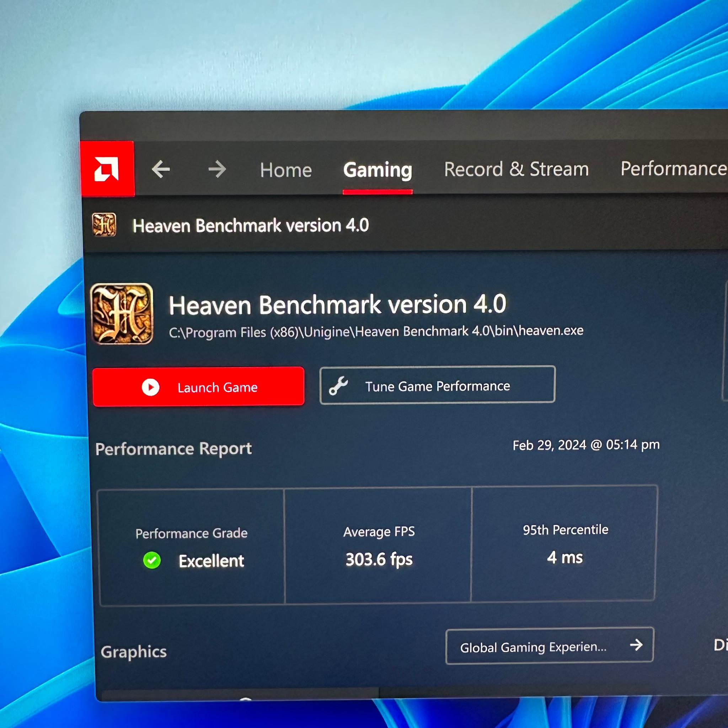Open Tune Game Performance settings

[437, 386]
